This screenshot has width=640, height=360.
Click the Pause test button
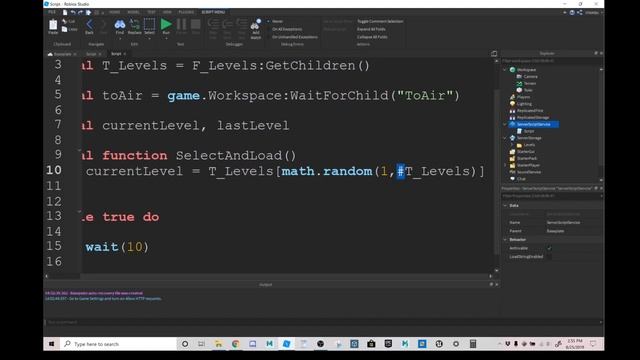coord(181,24)
